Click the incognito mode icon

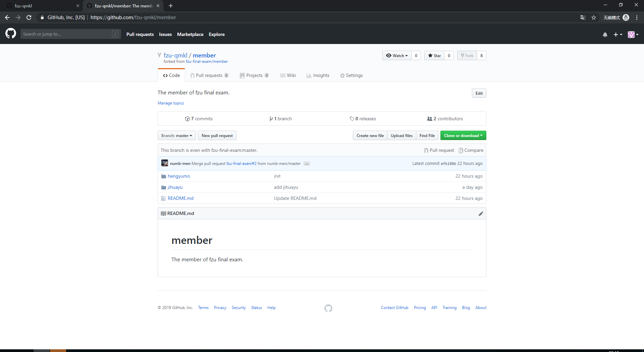point(626,17)
